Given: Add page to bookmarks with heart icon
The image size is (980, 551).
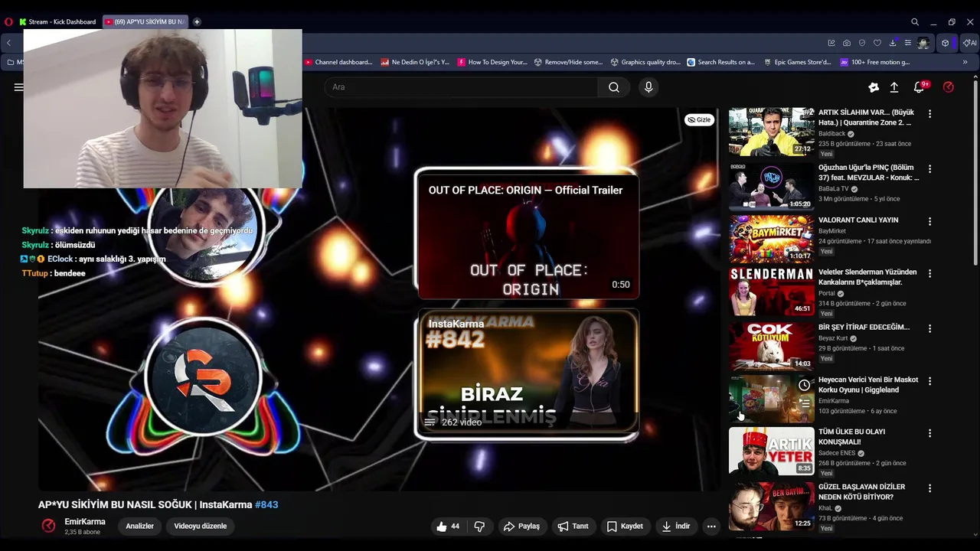Looking at the screenshot, I should click(877, 43).
